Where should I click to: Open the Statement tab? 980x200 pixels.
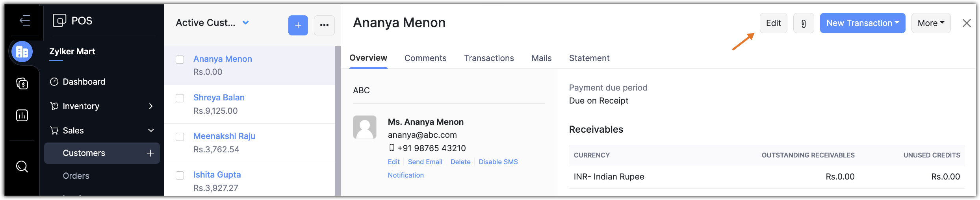[589, 58]
